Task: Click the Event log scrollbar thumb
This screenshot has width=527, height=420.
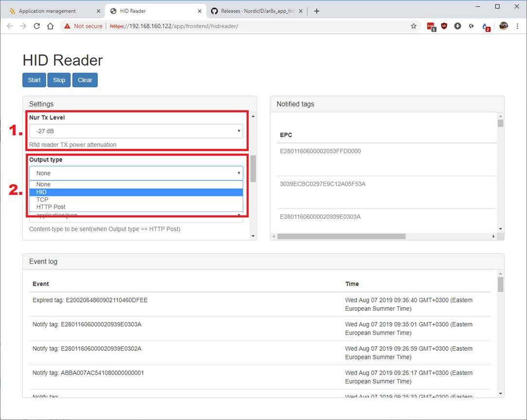Action: (500, 284)
